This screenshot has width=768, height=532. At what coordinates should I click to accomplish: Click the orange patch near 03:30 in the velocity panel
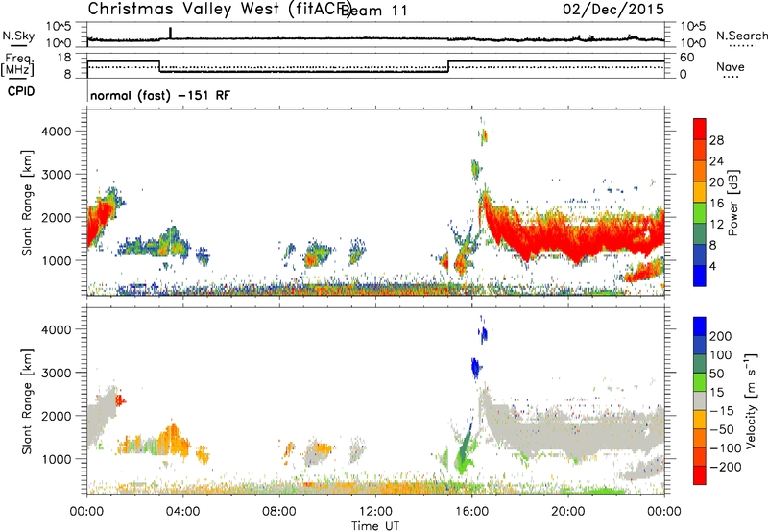point(173,440)
